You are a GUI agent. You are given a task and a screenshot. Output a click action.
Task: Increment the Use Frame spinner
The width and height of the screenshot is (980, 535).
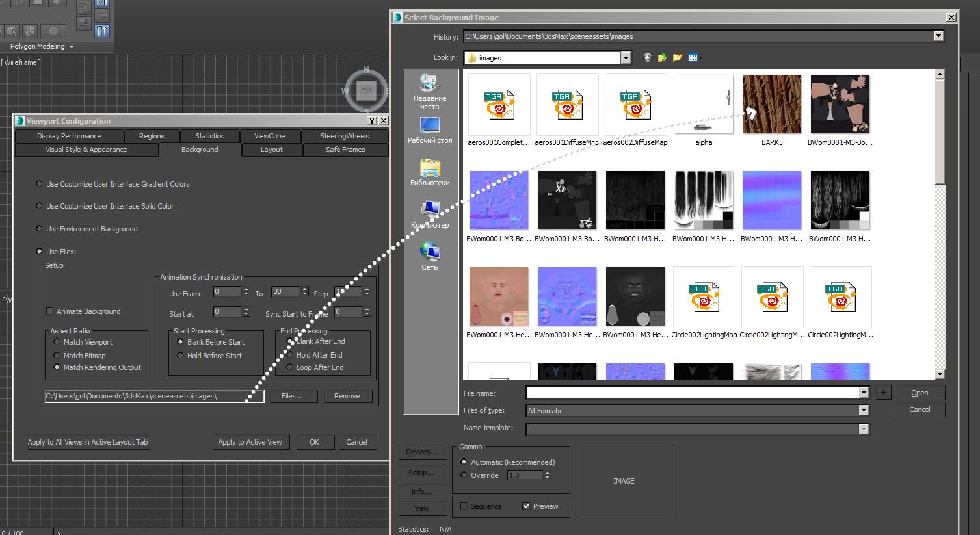tap(246, 289)
